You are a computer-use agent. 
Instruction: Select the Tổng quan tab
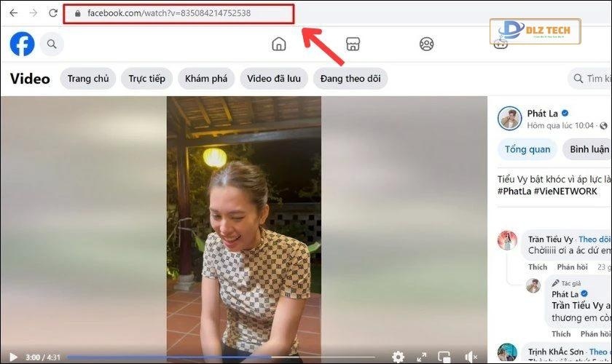[527, 149]
